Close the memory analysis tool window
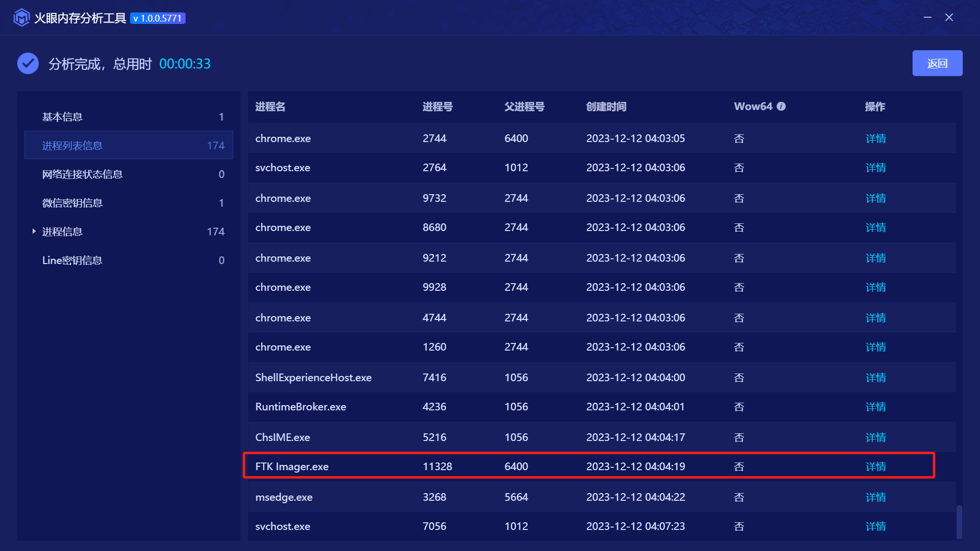Image resolution: width=980 pixels, height=551 pixels. [949, 17]
